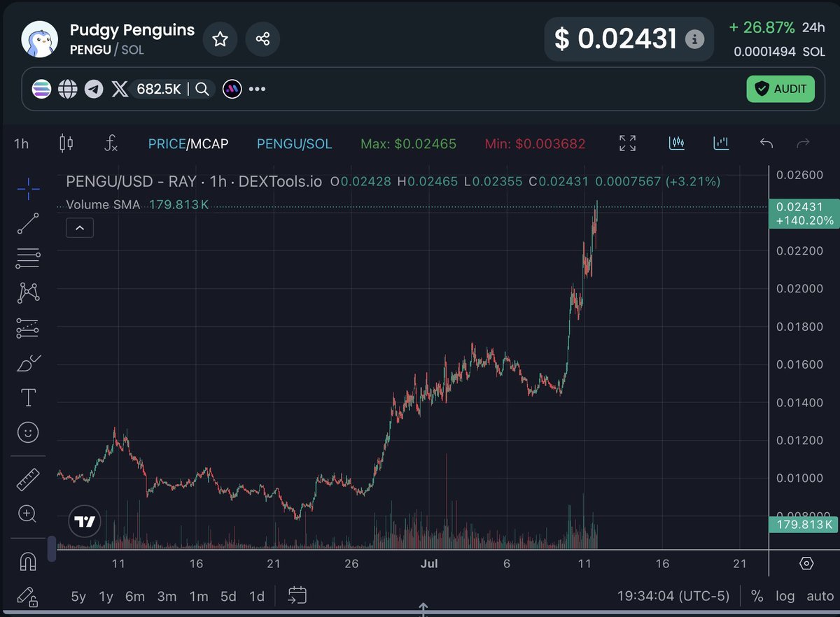Set the chart range to 5y

pyautogui.click(x=78, y=597)
